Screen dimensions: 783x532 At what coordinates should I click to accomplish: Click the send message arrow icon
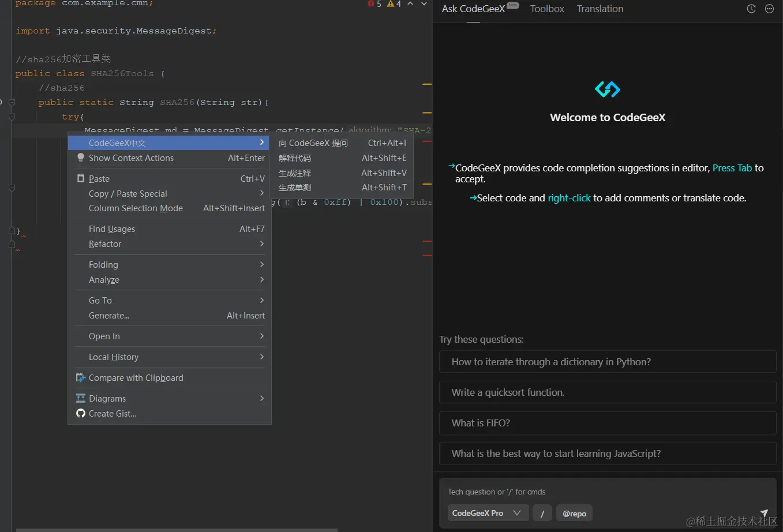[x=764, y=513]
